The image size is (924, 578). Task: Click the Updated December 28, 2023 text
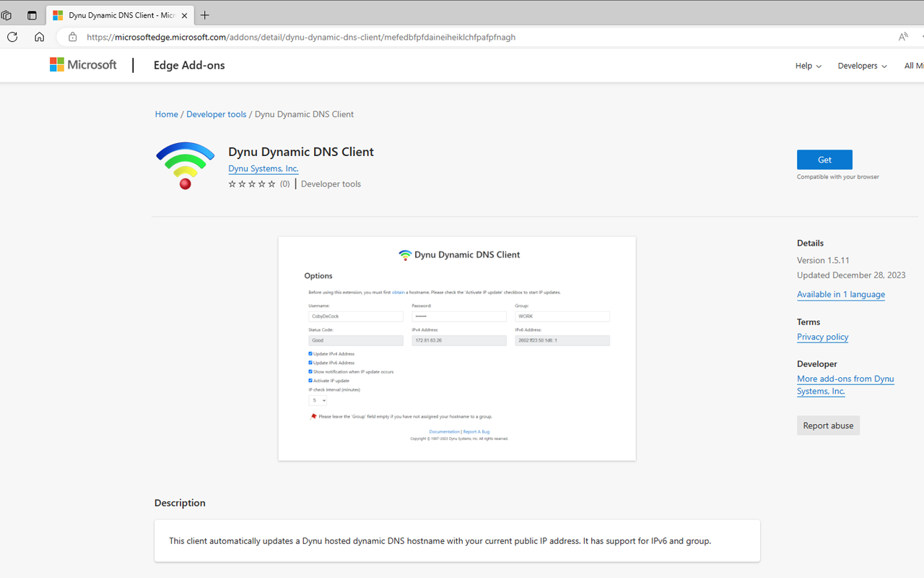click(x=851, y=275)
